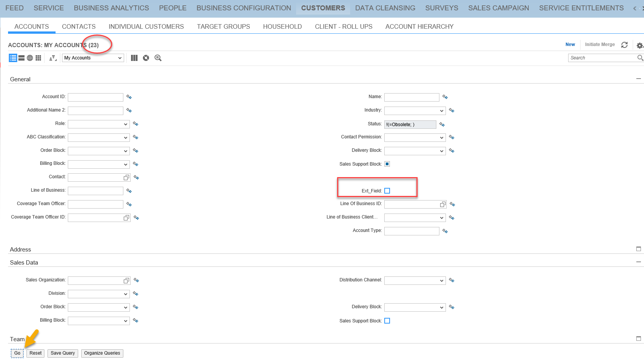Open General section Delivery Block dropdown

(x=415, y=151)
